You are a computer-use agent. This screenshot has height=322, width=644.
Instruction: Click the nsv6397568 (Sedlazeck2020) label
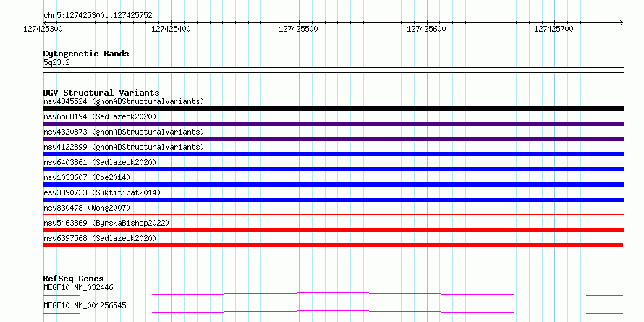100,238
